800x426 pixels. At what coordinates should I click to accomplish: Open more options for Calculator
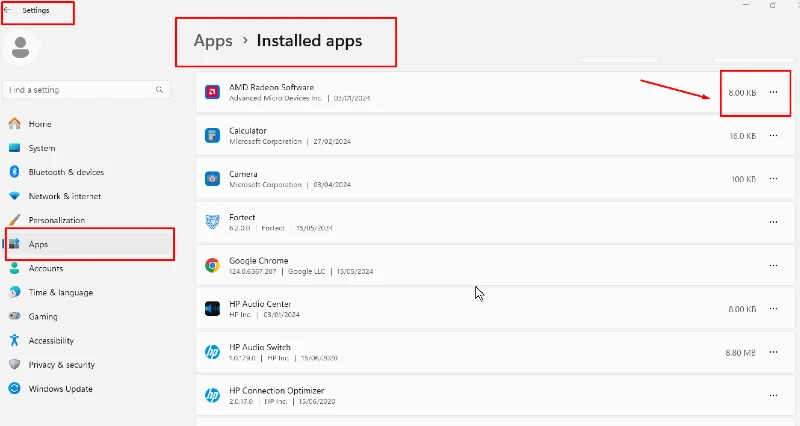pyautogui.click(x=773, y=136)
